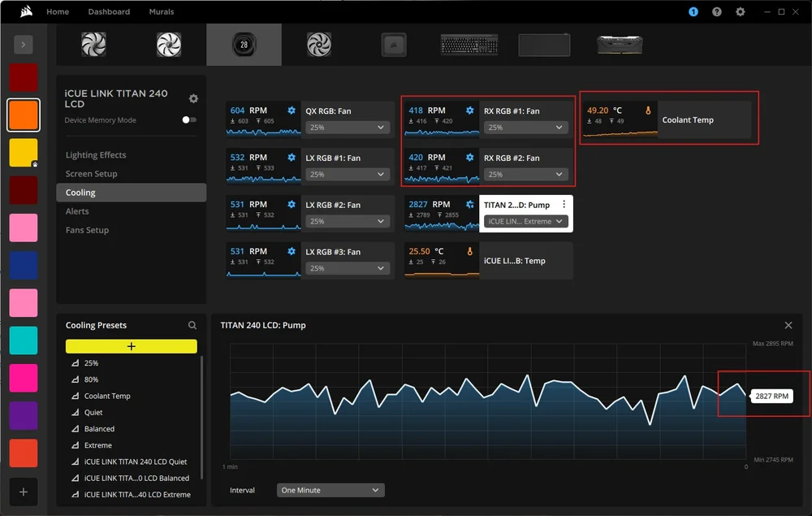Select the keyboard device thumbnail

(469, 45)
